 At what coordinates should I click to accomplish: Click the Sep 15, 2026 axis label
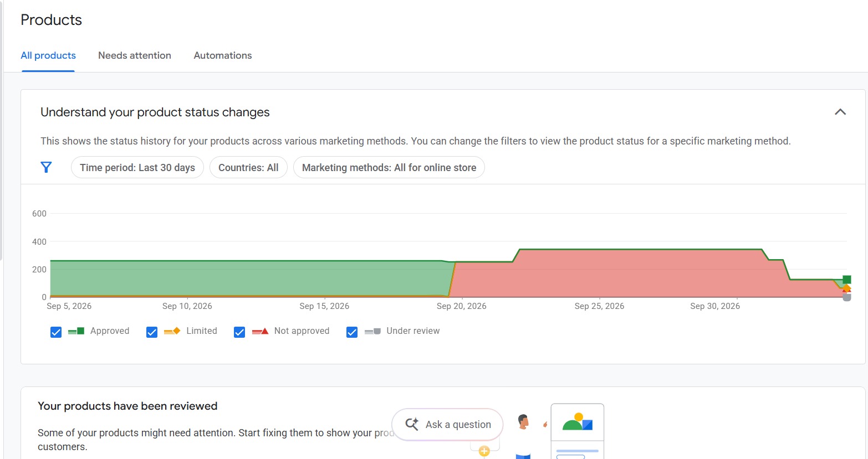(324, 306)
